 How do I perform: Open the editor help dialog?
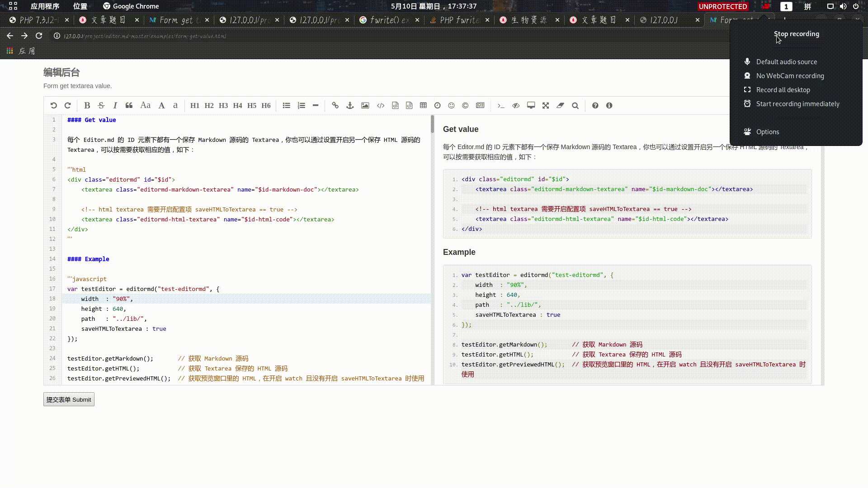click(x=595, y=105)
